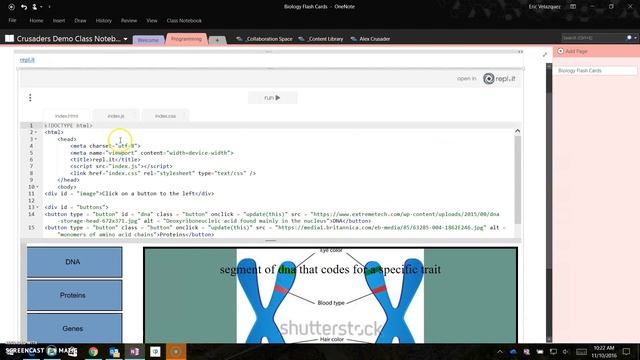The width and height of the screenshot is (640, 360).
Task: Click the code editor vertical scrollbar thumb
Action: [517, 180]
